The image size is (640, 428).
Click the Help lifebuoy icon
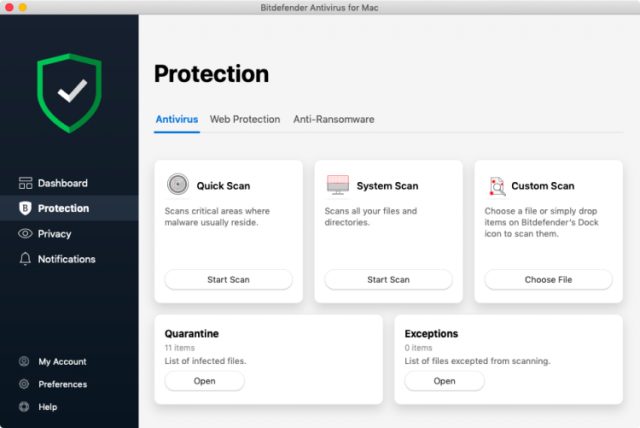point(24,407)
